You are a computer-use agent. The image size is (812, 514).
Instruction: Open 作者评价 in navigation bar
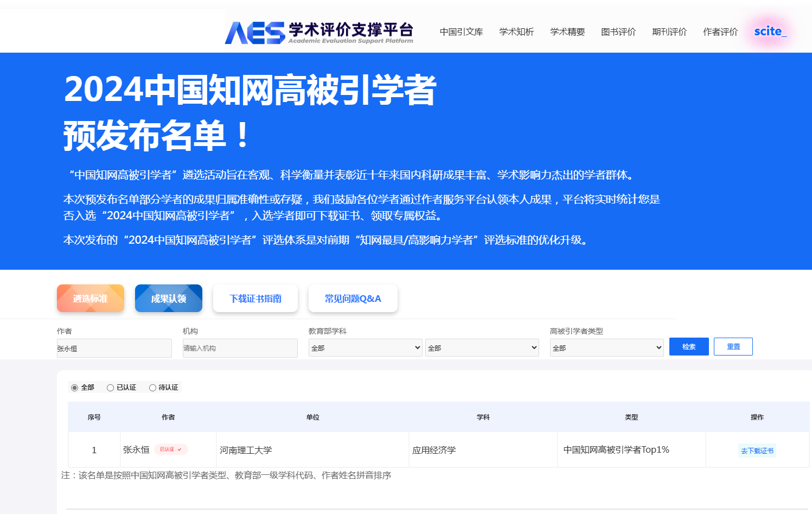point(720,32)
